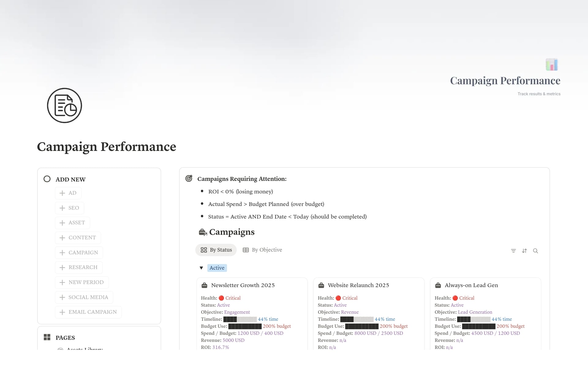Click the ADD NEW section heading
This screenshot has height=367, width=588.
70,179
